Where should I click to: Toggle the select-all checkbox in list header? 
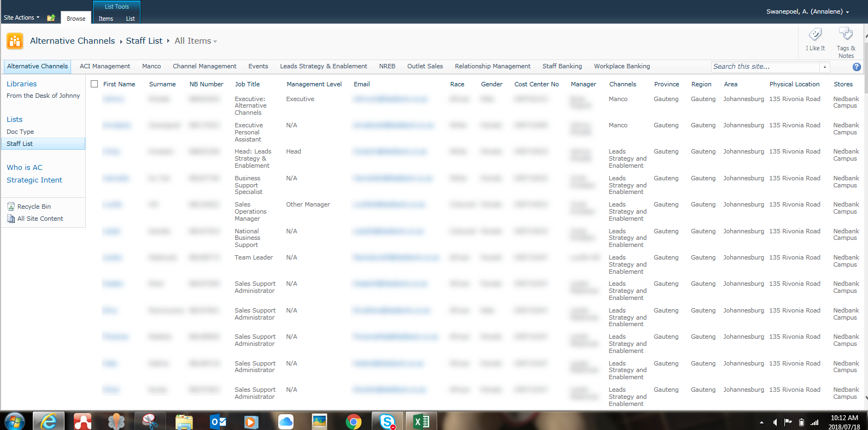click(94, 84)
